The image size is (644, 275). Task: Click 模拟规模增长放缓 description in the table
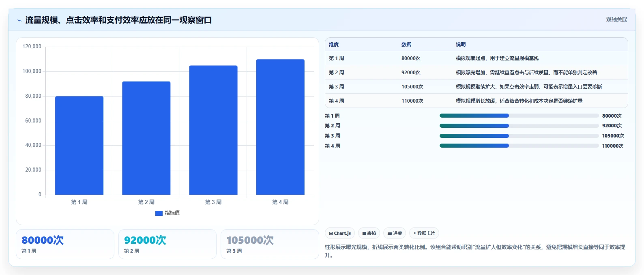coord(519,101)
